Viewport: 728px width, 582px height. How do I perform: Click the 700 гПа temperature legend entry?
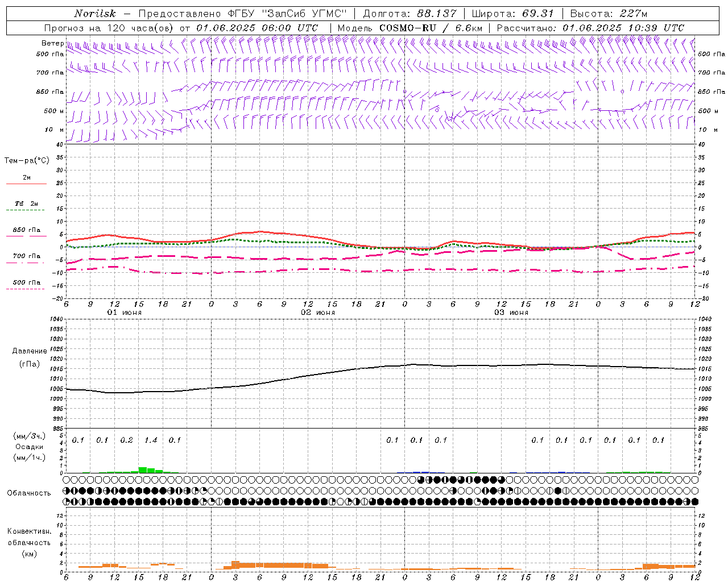(26, 256)
